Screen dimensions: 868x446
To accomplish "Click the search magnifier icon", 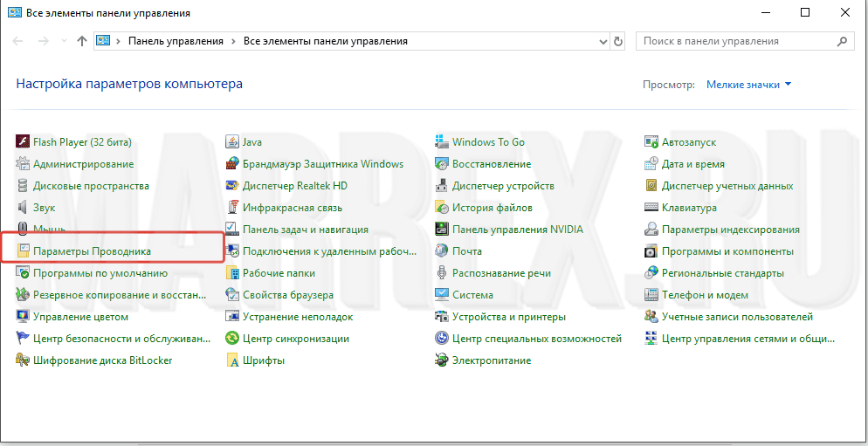I will 842,41.
